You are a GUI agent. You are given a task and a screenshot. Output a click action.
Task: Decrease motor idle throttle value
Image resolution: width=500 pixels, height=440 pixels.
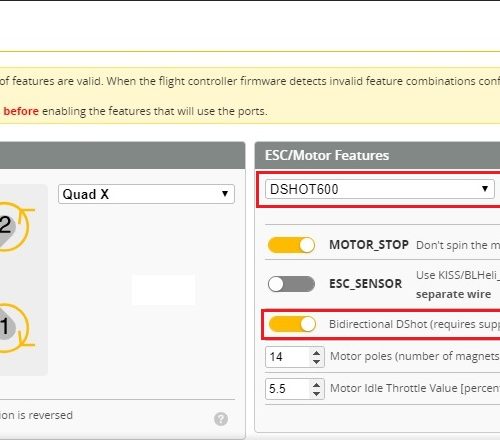pyautogui.click(x=317, y=393)
